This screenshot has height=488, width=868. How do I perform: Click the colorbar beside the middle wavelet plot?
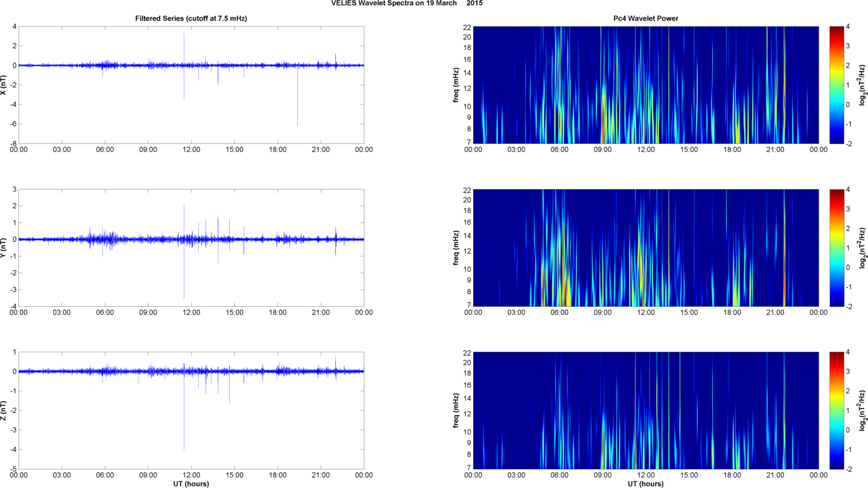[836, 248]
